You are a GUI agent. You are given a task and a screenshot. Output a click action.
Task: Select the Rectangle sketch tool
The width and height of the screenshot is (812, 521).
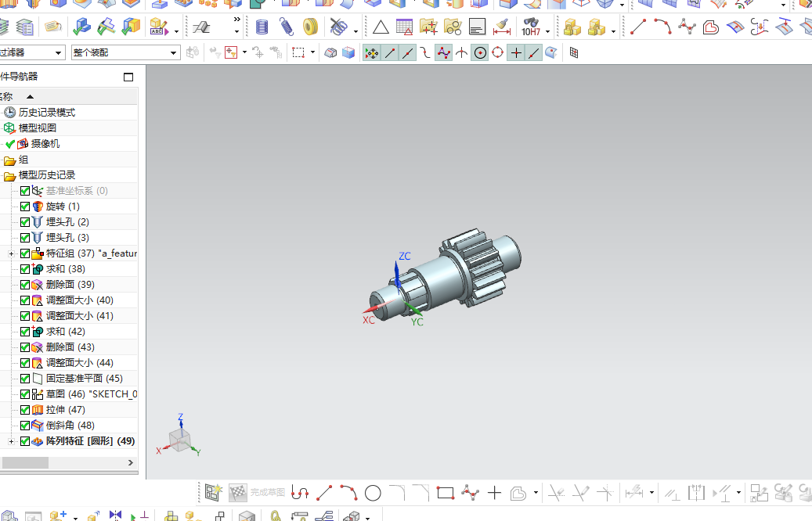point(446,493)
